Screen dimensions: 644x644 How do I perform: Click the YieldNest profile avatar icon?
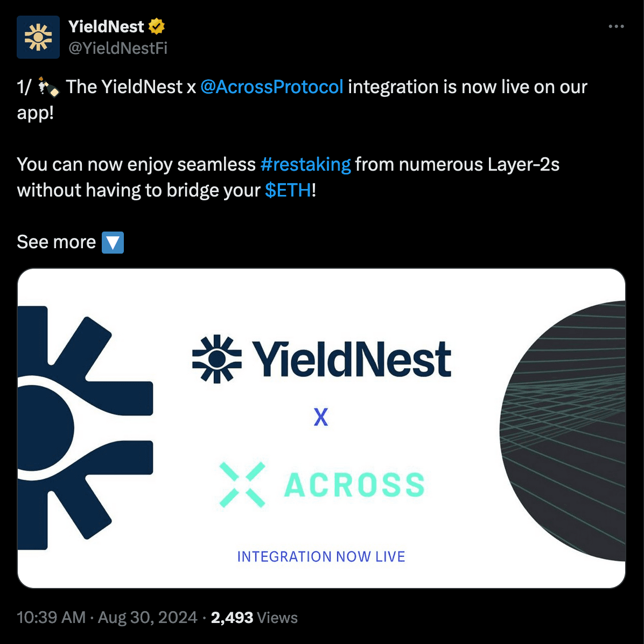38,37
